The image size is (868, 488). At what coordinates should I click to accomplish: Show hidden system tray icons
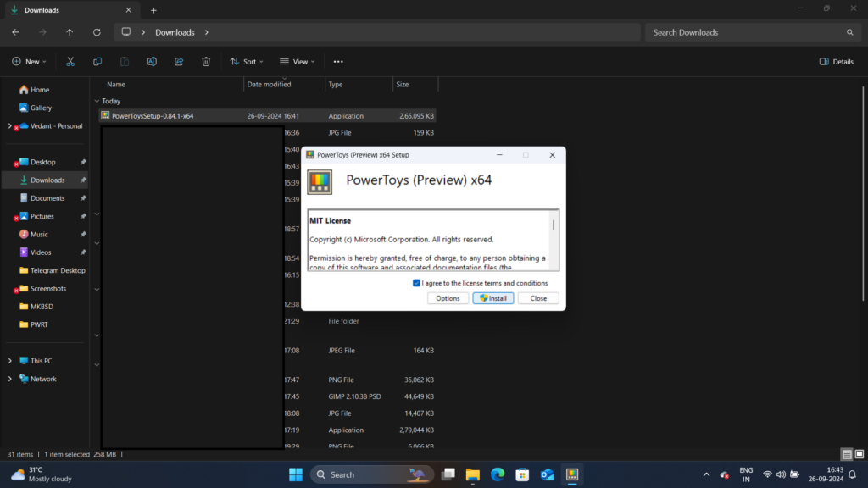click(x=706, y=474)
